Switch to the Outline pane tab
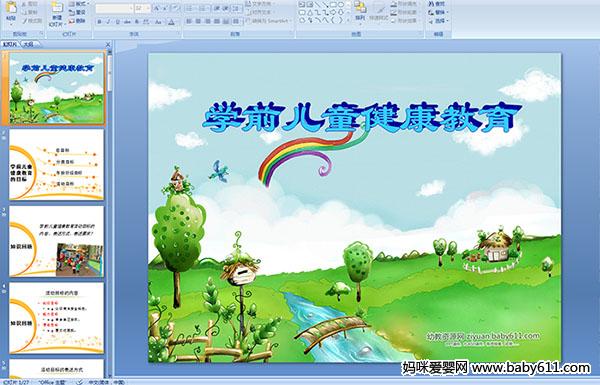The height and width of the screenshot is (385, 600). 29,44
